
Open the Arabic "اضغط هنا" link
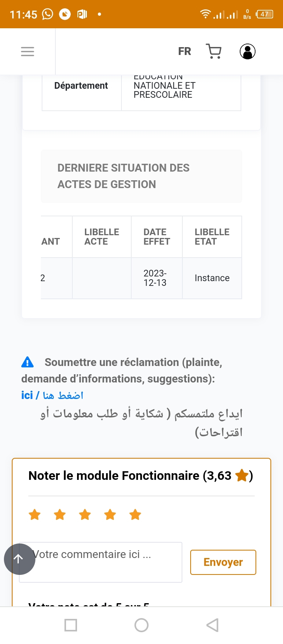click(63, 395)
